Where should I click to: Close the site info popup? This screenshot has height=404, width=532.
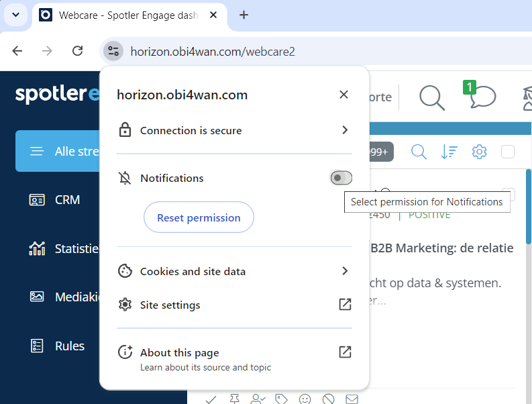[343, 95]
